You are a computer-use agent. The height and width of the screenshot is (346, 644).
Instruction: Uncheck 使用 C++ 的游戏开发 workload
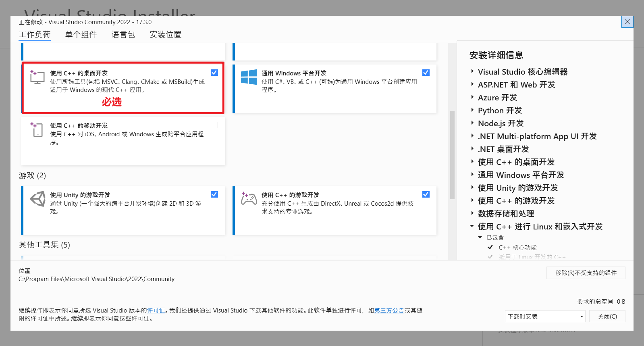pos(426,194)
